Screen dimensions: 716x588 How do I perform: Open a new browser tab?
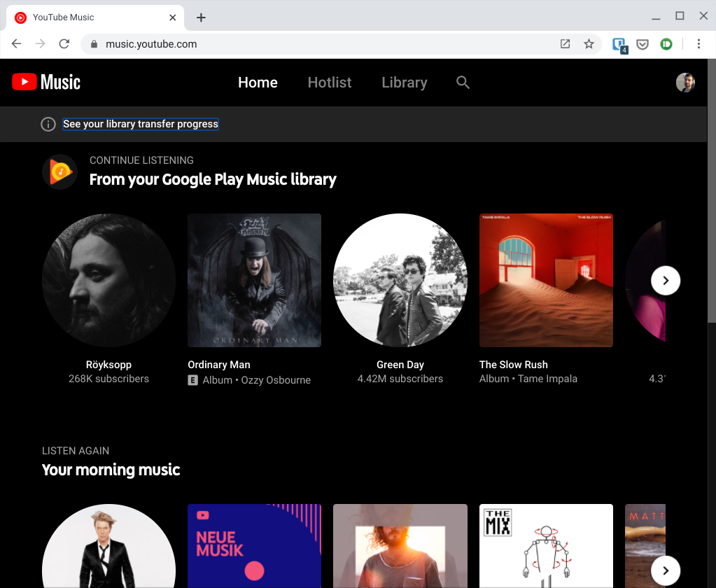click(x=201, y=17)
